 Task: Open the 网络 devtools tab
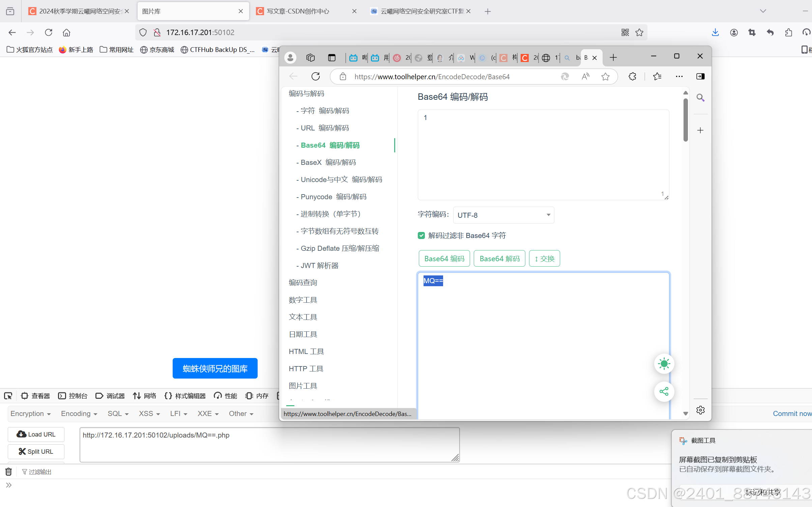[x=145, y=396]
